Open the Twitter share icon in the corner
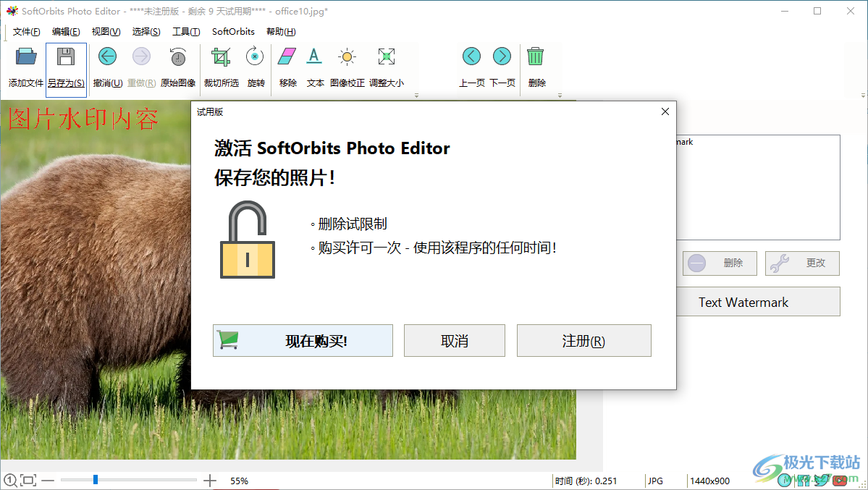This screenshot has height=490, width=868. pyautogui.click(x=822, y=479)
